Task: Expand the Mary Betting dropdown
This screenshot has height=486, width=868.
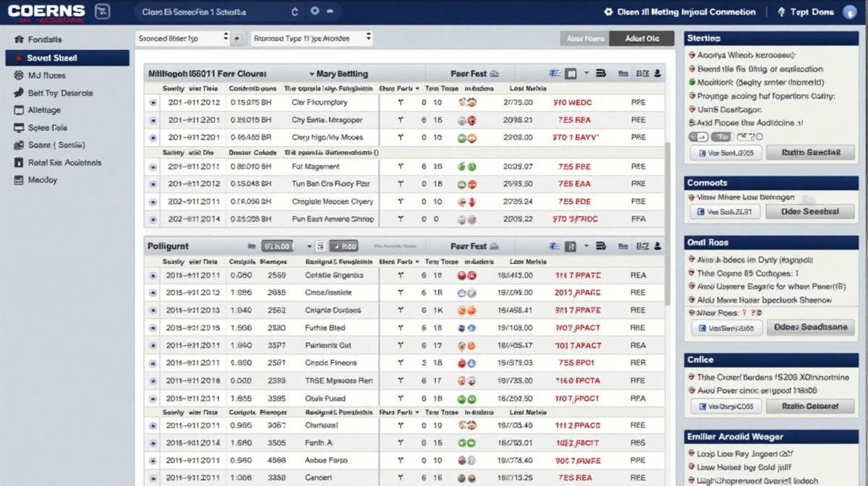Action: 339,74
